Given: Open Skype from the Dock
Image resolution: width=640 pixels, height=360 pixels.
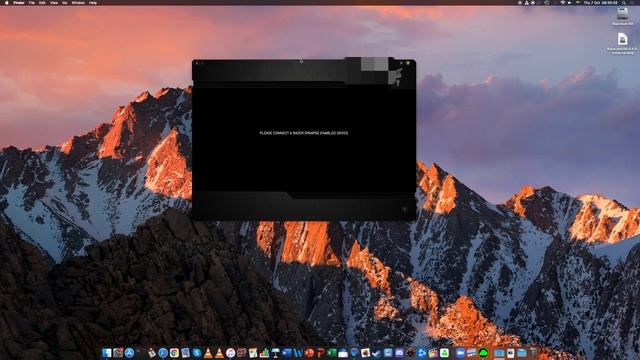Looking at the screenshot, I should 197,353.
